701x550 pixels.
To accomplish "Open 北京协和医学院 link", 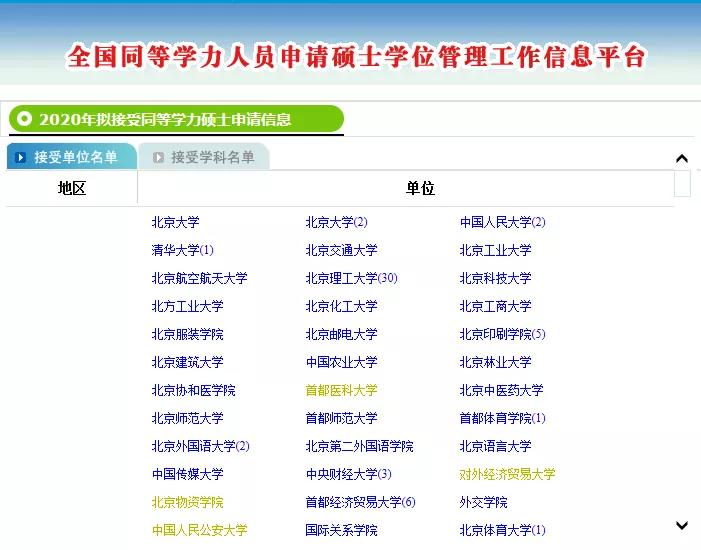I will coord(194,390).
